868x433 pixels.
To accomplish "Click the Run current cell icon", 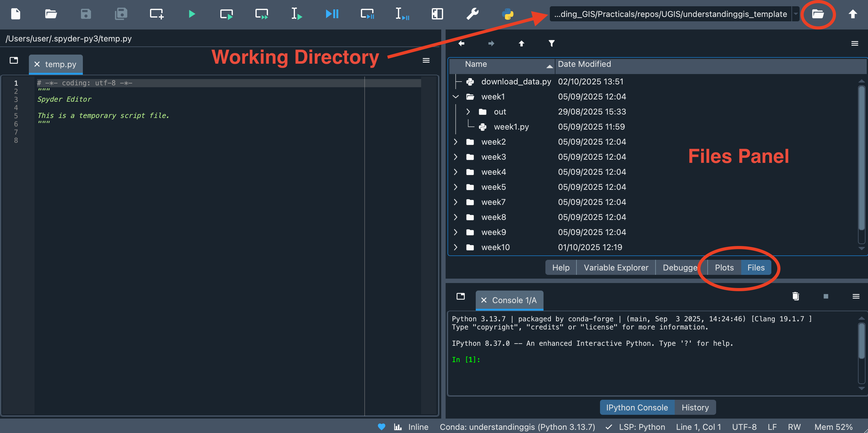I will point(227,14).
